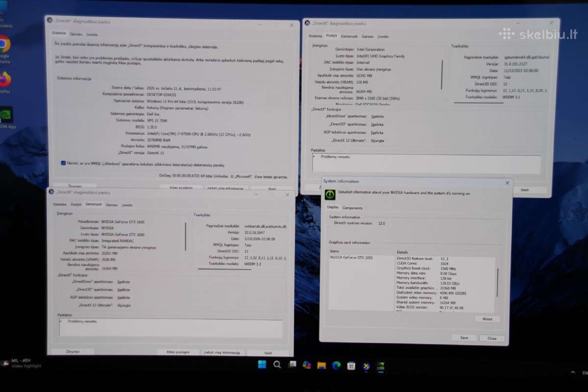Click device info scrollbar in Intel DirectX window
This screenshot has width=588, height=392.
click(442, 74)
